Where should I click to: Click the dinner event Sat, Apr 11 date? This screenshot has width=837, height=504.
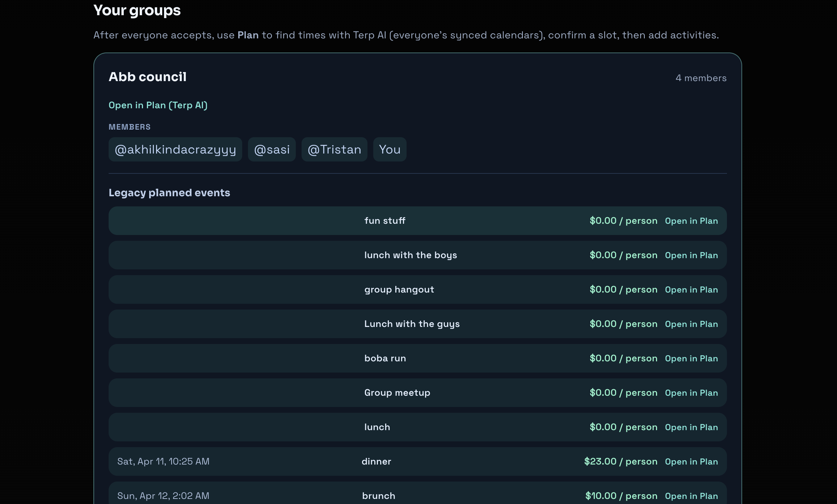coord(163,462)
